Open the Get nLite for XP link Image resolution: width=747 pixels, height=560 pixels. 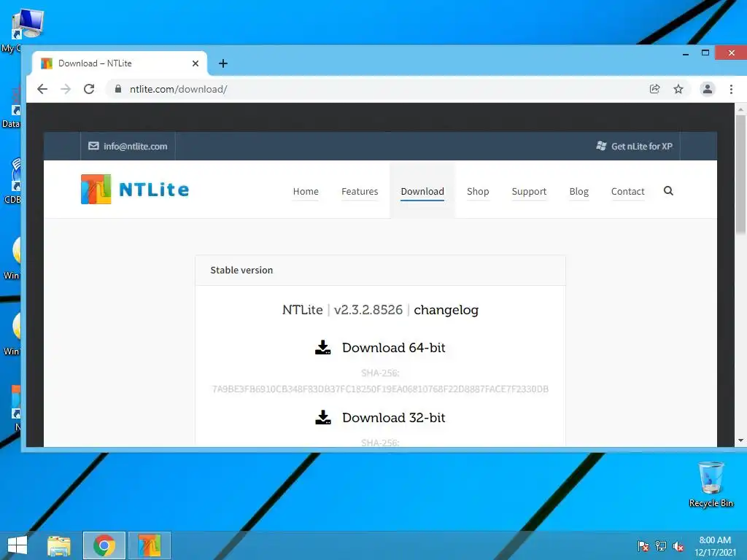pyautogui.click(x=642, y=146)
